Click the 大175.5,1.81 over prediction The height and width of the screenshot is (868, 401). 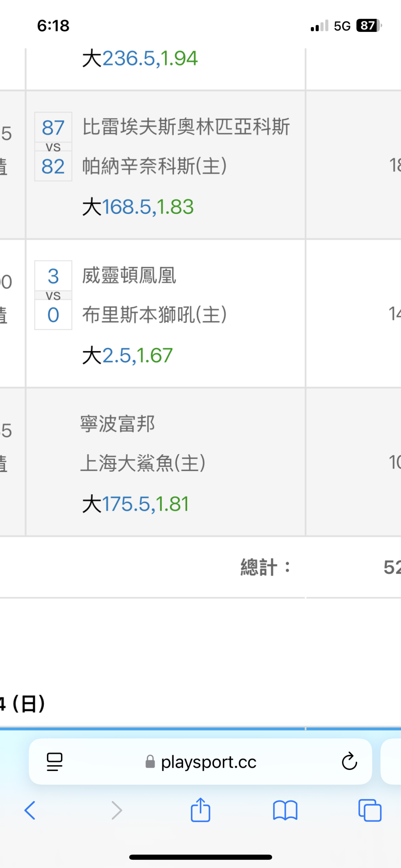[136, 504]
